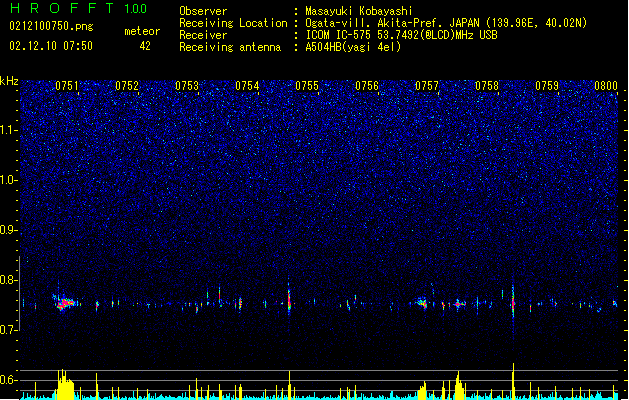
Task: Click the Receiving antenna label
Action: 230,47
